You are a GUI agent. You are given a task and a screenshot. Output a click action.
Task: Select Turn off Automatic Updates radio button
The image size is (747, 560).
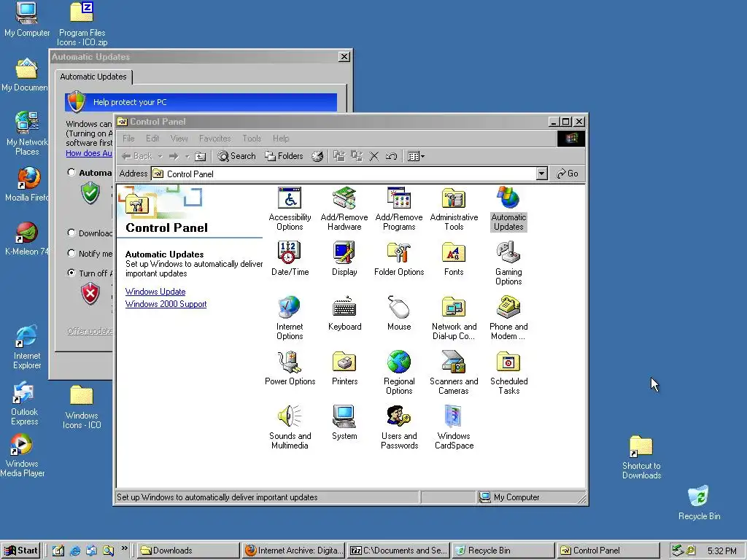[71, 273]
